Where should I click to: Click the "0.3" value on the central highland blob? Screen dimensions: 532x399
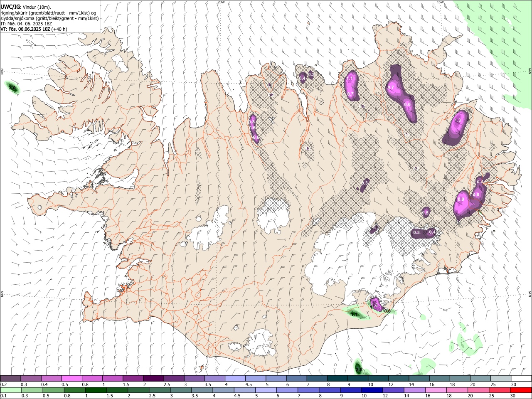pyautogui.click(x=365, y=182)
